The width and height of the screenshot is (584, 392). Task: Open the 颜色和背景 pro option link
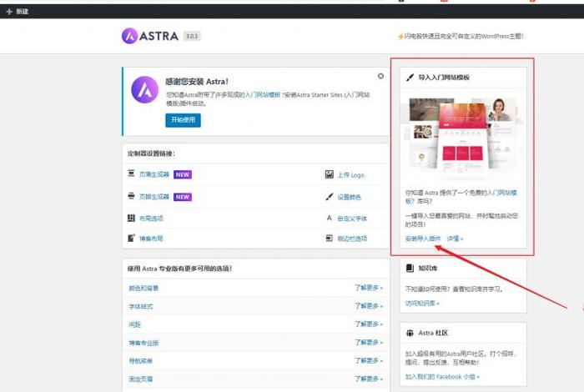click(143, 288)
